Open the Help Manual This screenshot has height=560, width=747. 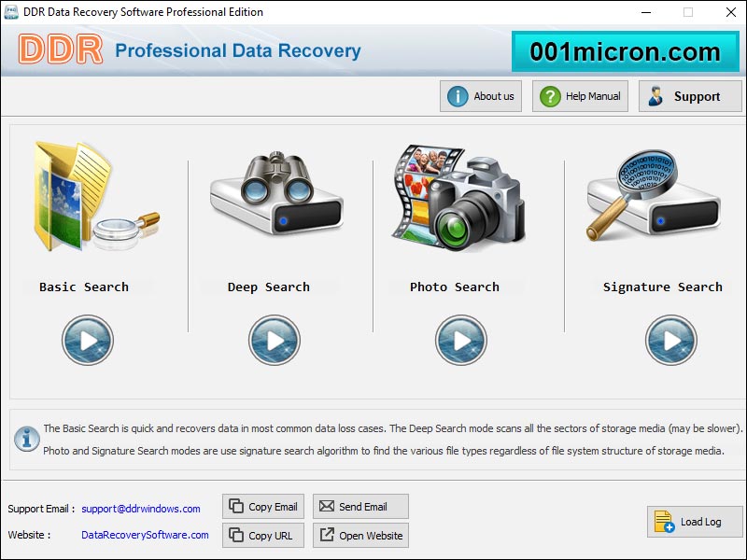click(x=580, y=96)
